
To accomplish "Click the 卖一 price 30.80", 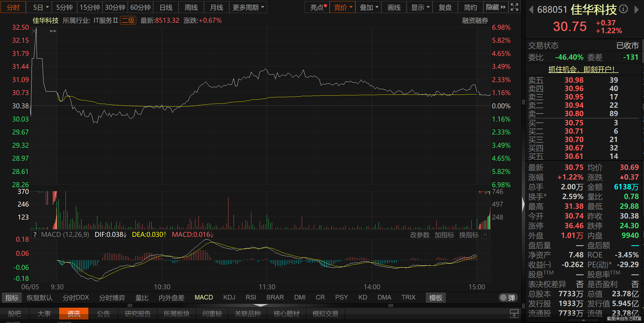I will [x=574, y=114].
